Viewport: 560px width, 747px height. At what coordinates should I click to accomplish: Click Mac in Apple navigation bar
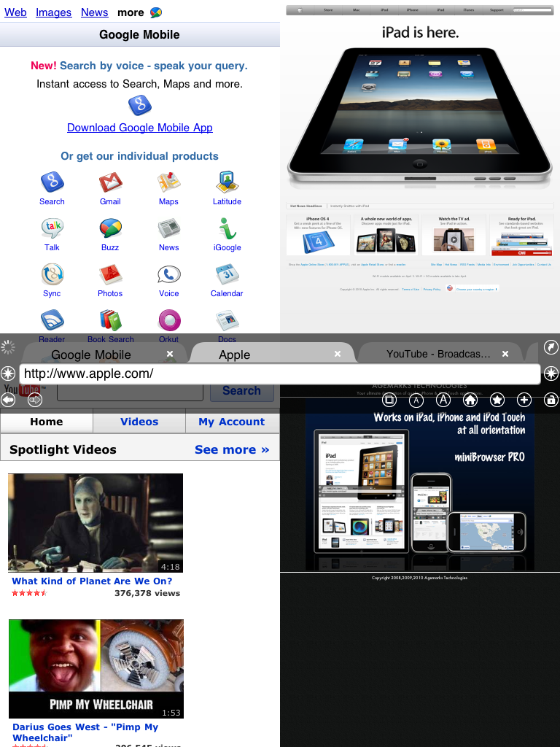[356, 10]
